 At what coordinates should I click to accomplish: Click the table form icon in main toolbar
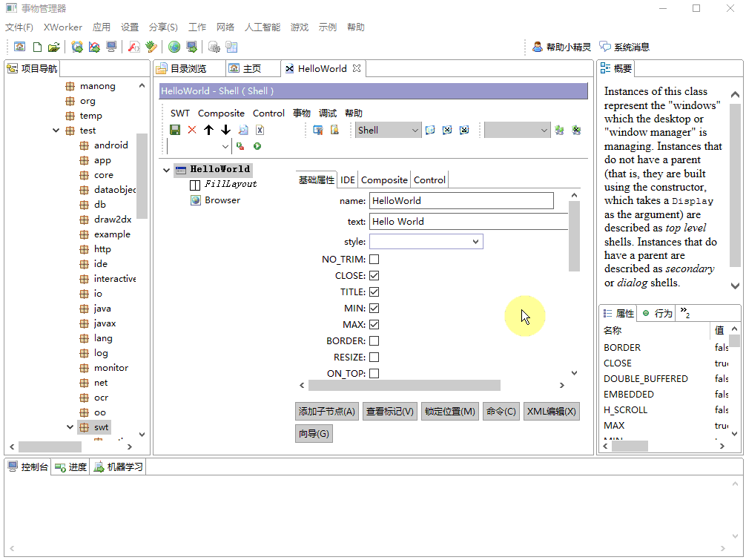pyautogui.click(x=231, y=47)
